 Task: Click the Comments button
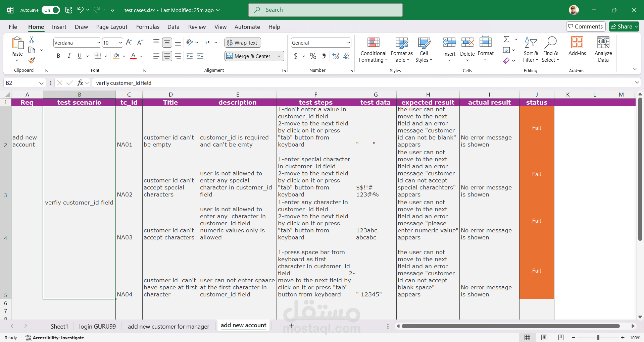tap(586, 26)
